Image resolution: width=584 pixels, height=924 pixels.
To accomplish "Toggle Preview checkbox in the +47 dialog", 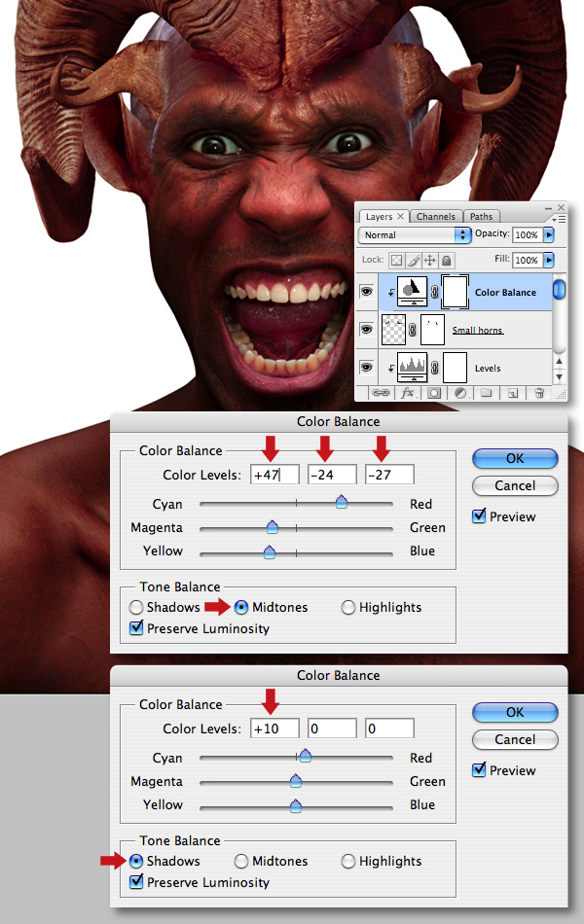I will pyautogui.click(x=479, y=515).
